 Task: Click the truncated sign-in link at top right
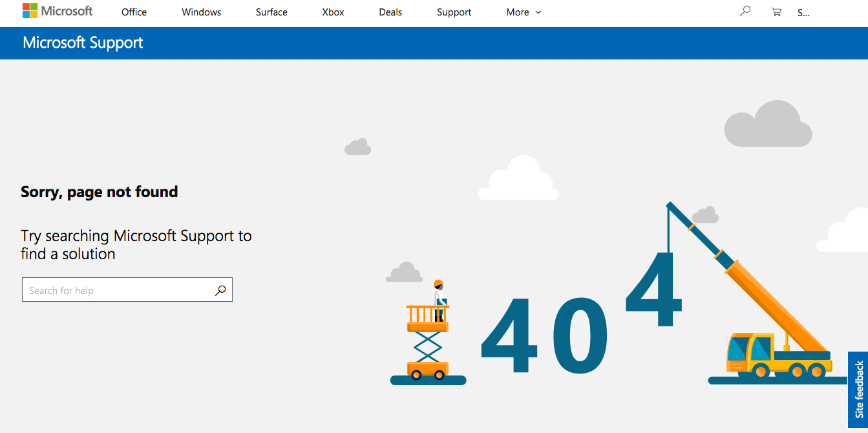click(803, 12)
